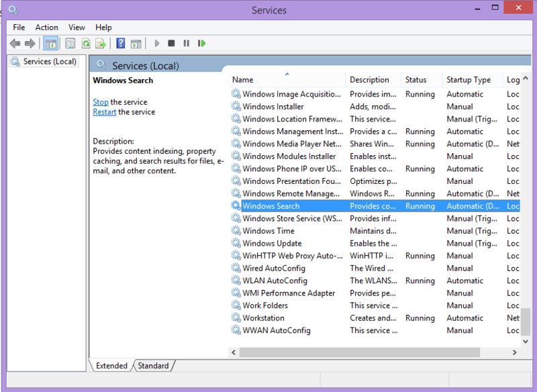This screenshot has height=392, width=537.
Task: Select Windows Location Framework service row
Action: [x=375, y=119]
